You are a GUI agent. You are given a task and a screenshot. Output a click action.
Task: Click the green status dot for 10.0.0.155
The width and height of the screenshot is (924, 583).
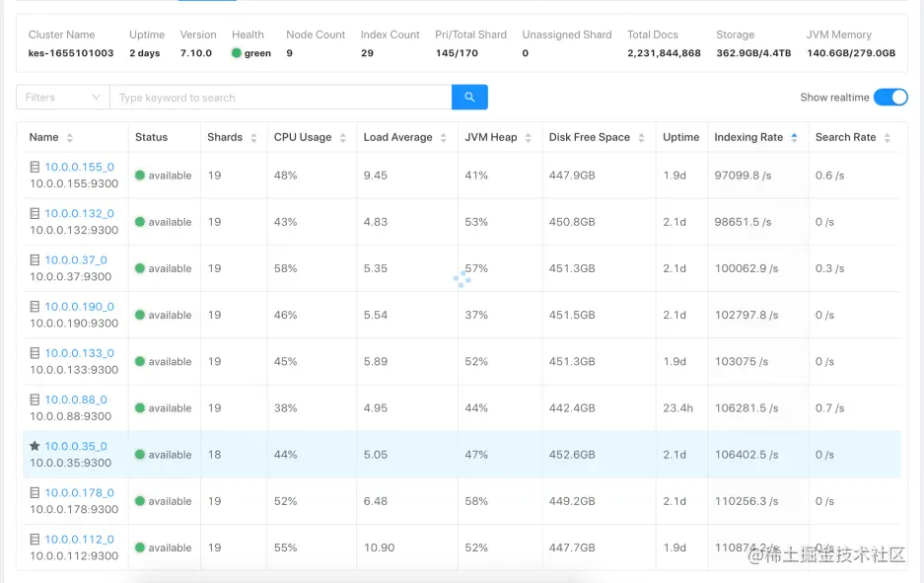tap(140, 175)
